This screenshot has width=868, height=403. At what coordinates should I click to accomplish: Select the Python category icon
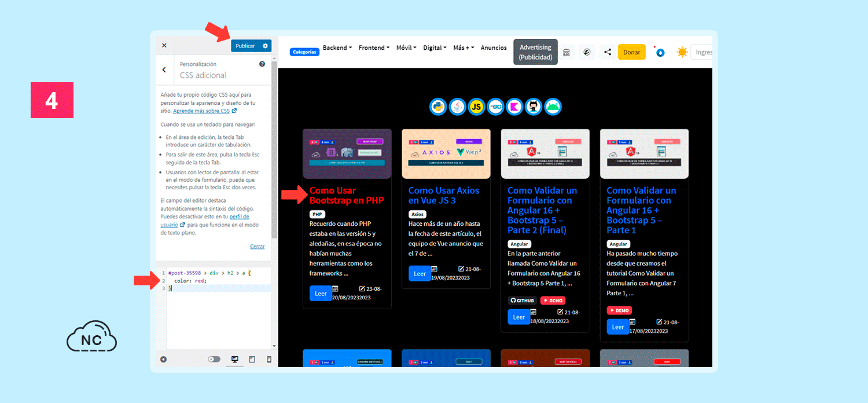[x=438, y=107]
